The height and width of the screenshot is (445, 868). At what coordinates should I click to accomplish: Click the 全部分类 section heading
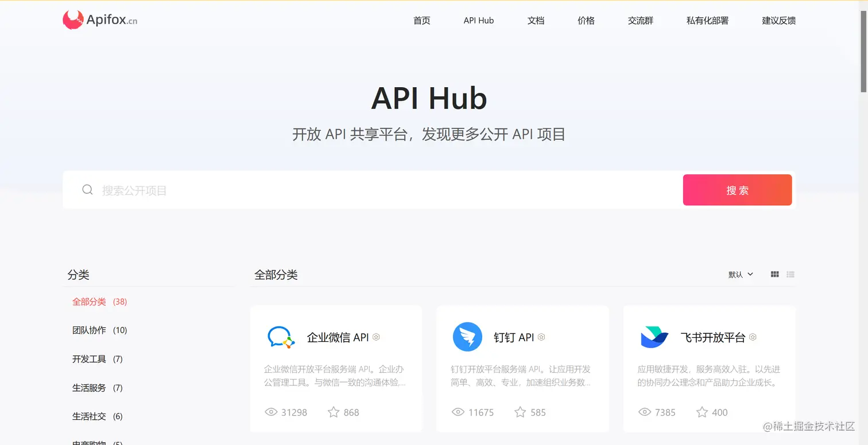coord(276,275)
